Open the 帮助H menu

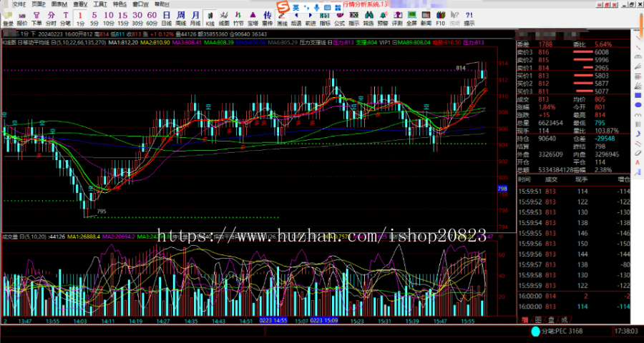[x=162, y=4]
